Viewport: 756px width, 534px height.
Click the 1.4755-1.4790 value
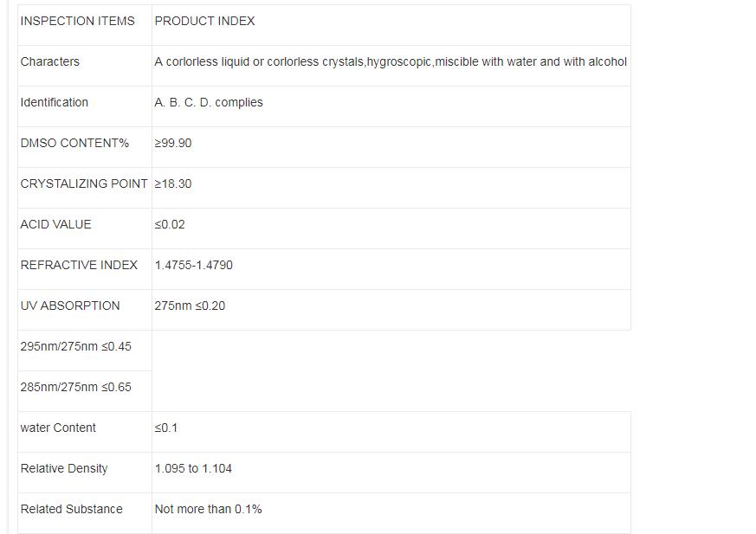pyautogui.click(x=193, y=265)
